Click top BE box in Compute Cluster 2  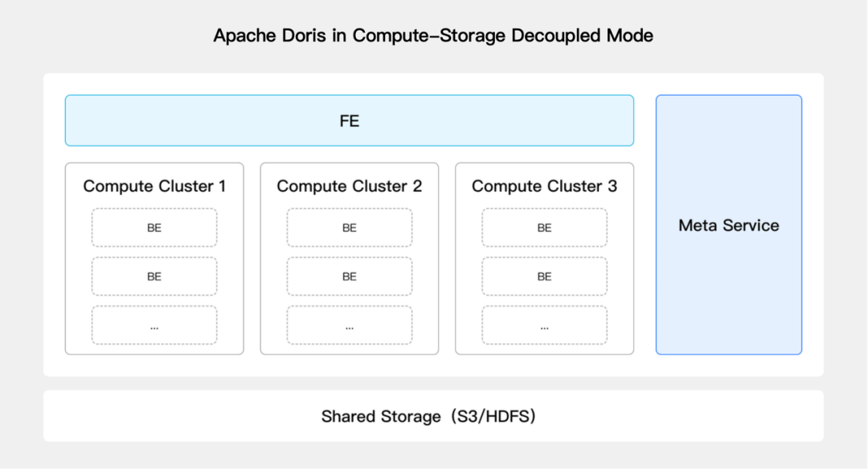tap(350, 228)
